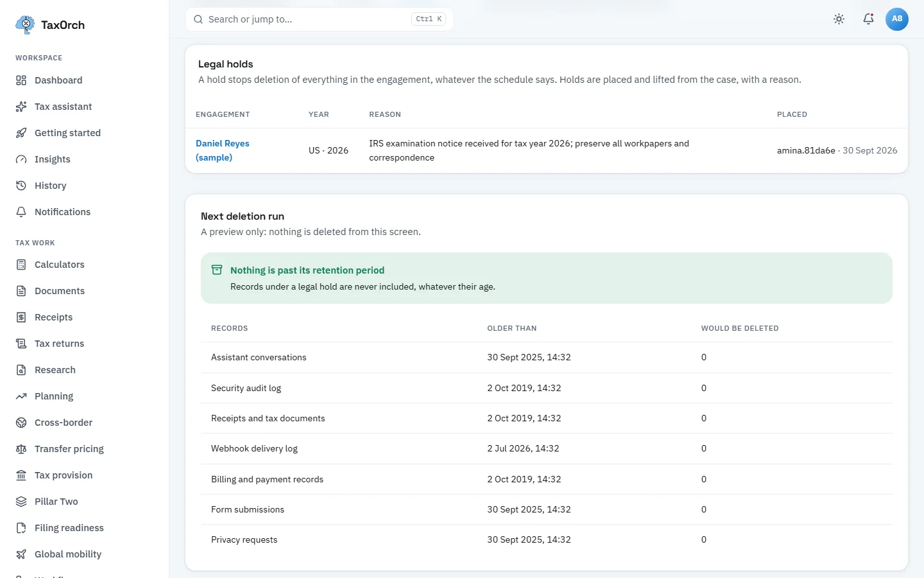Click the Filing readiness icon
The width and height of the screenshot is (924, 578).
[x=21, y=528]
